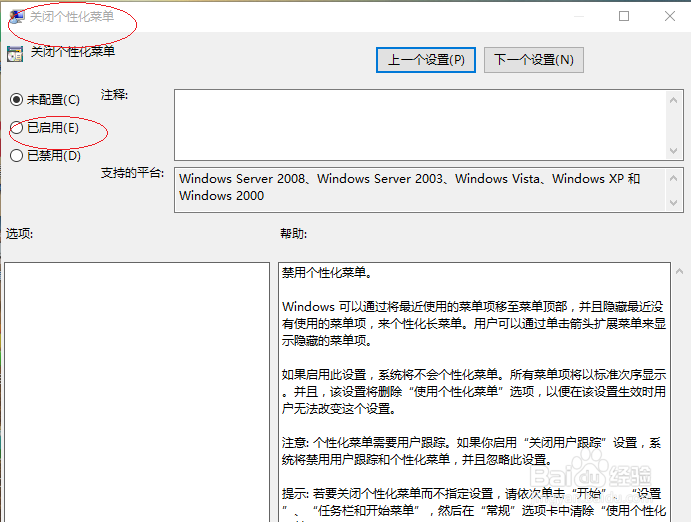The image size is (691, 522).
Task: Select the 已禁用(D) radio button
Action: pos(16,155)
